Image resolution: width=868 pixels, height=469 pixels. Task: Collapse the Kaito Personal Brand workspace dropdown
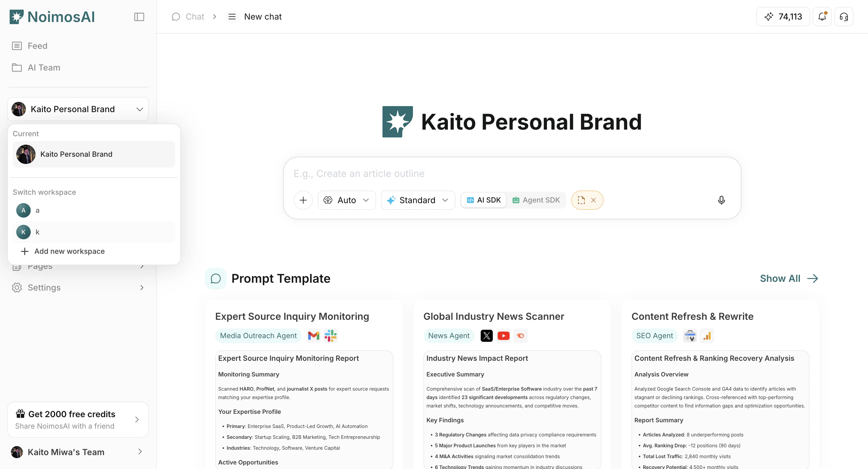(x=140, y=109)
